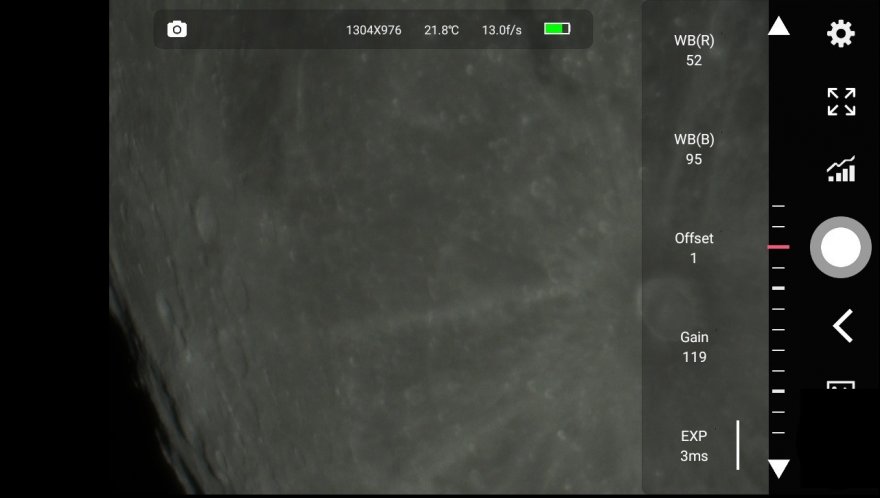Tap the fullscreen expand icon
Screen dimensions: 880x498
[841, 101]
